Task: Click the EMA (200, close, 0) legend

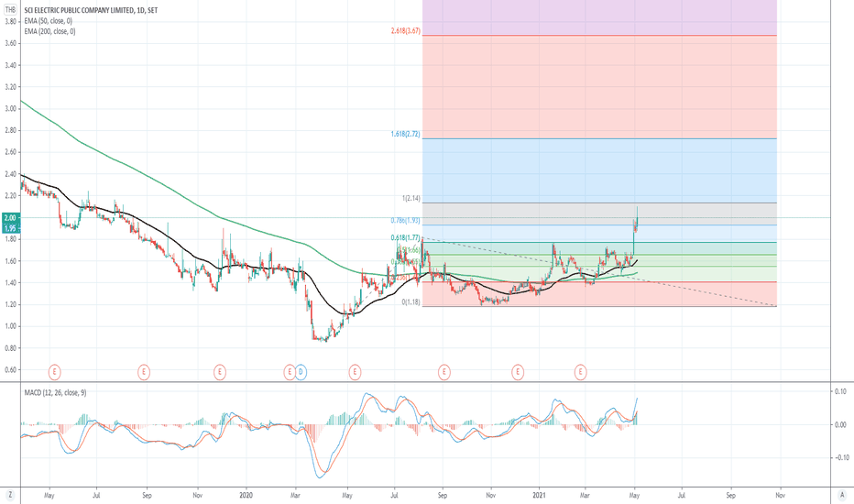Action: coord(49,31)
